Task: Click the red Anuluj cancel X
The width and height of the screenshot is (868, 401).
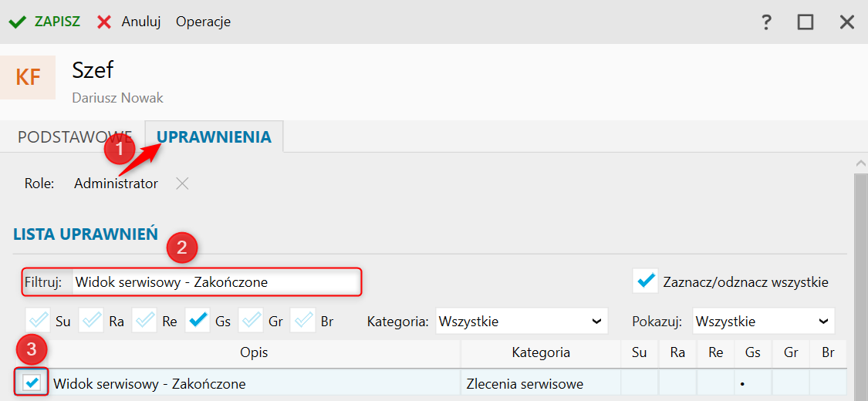Action: (104, 22)
